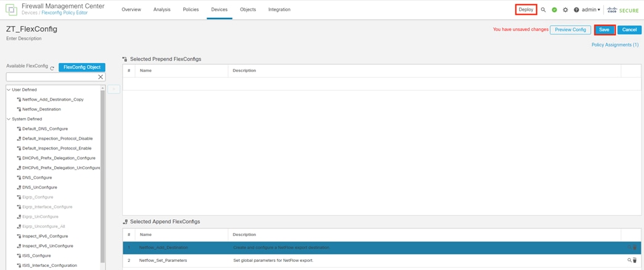Delete Netflow_Set_Parameters using the trash icon
This screenshot has width=644, height=270.
coord(635,260)
